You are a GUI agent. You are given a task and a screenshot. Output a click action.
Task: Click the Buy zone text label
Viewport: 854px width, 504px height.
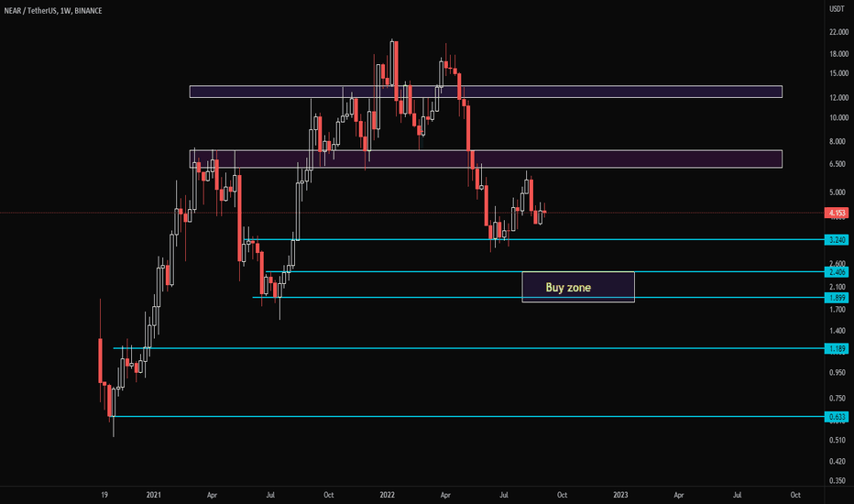pos(568,288)
